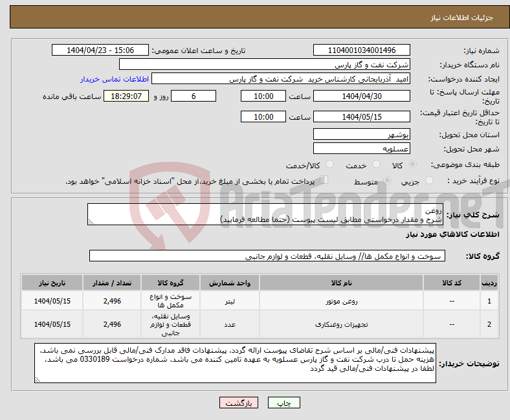Click the توضیحات خریدار notes textarea
The width and height of the screenshot is (510, 420).
[x=235, y=363]
